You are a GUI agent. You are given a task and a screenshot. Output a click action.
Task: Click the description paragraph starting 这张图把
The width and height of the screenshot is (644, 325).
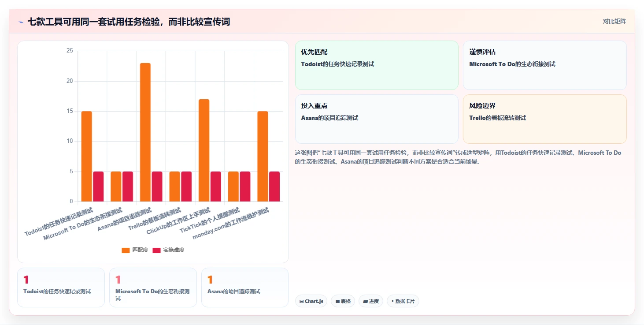click(x=458, y=157)
